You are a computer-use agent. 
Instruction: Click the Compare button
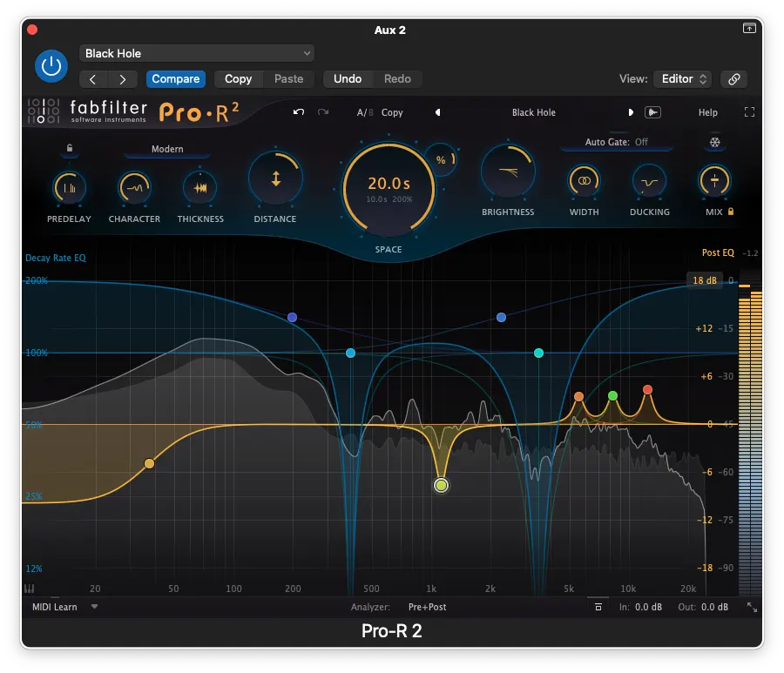(176, 79)
